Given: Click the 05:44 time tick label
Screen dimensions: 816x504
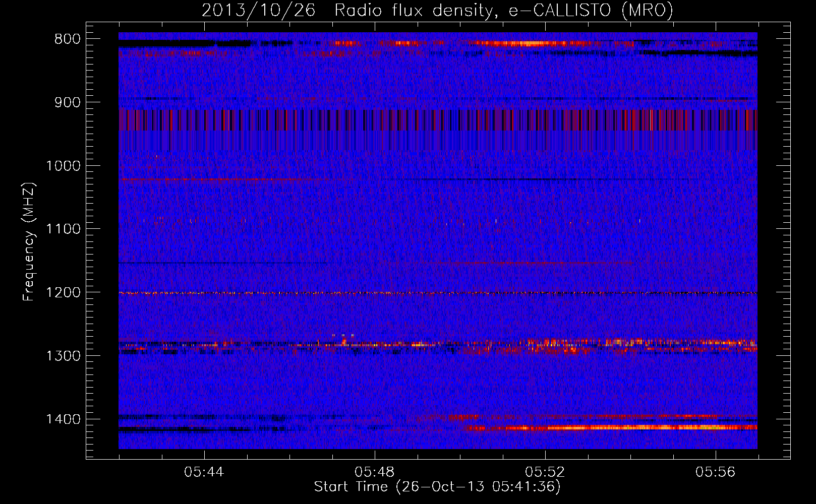Looking at the screenshot, I should [x=204, y=472].
